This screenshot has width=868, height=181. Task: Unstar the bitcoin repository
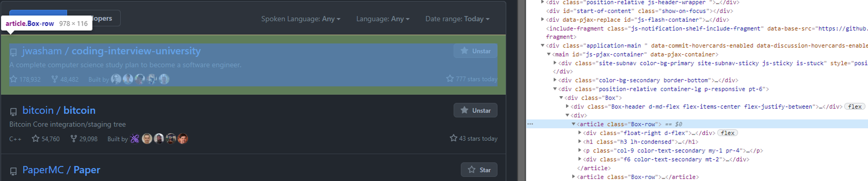pos(475,111)
